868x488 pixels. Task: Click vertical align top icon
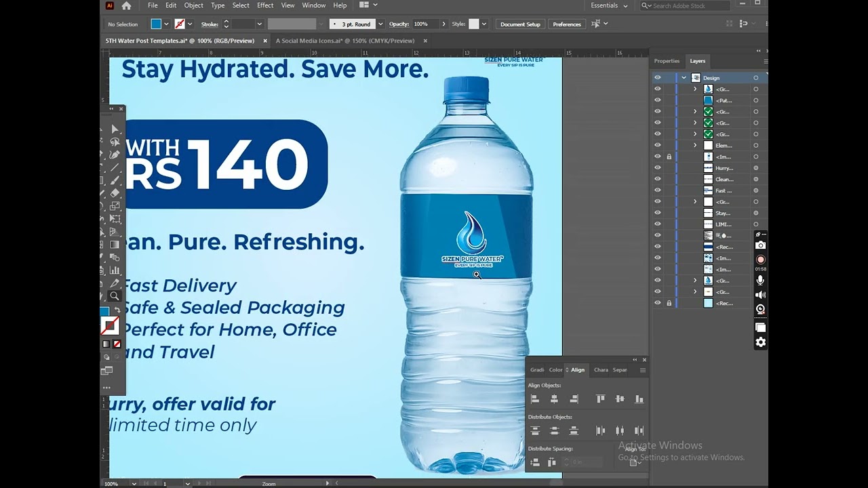click(600, 399)
